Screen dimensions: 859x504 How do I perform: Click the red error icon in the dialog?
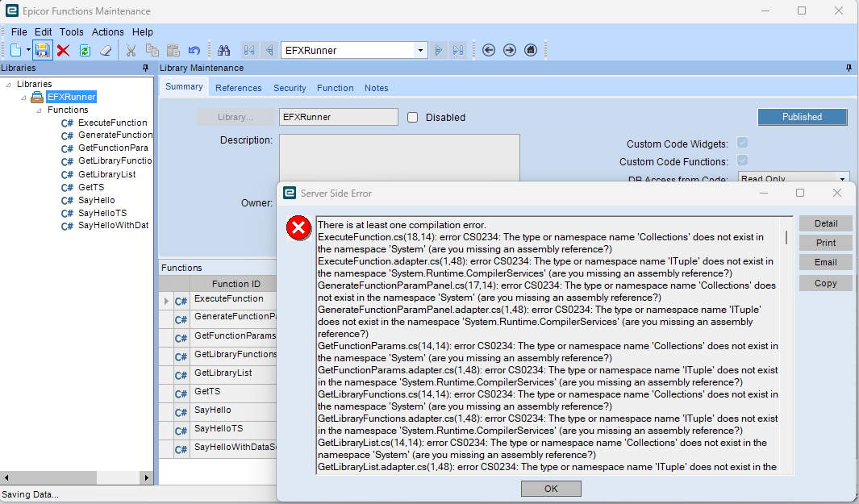tap(298, 228)
